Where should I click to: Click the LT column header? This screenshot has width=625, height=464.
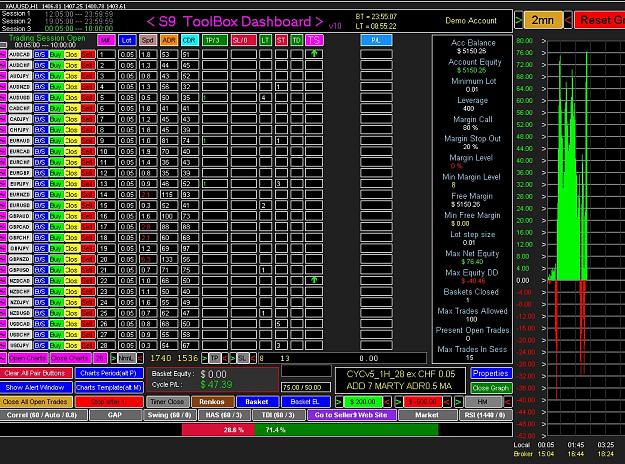265,40
